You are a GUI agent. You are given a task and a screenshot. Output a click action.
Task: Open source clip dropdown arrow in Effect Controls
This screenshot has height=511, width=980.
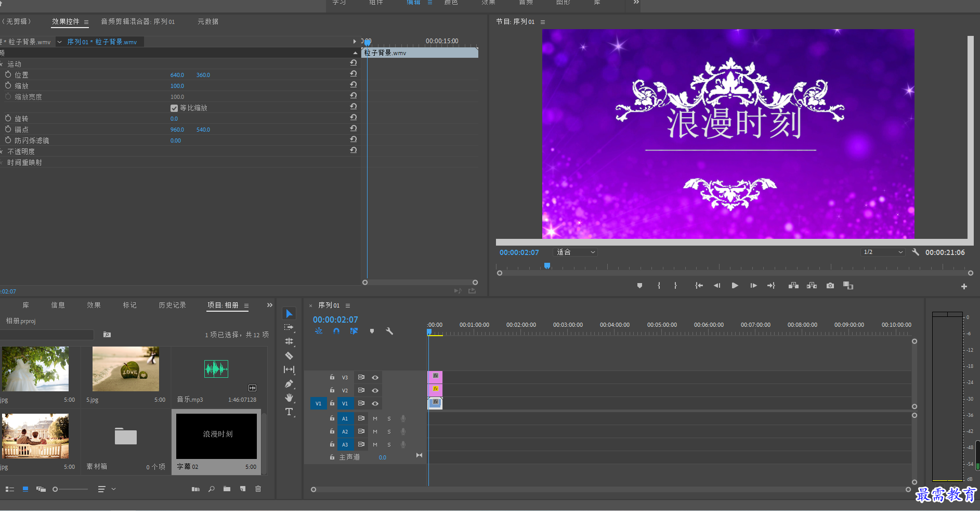[x=59, y=42]
